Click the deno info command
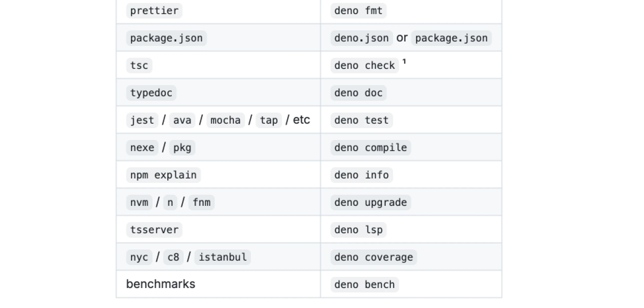 click(361, 175)
